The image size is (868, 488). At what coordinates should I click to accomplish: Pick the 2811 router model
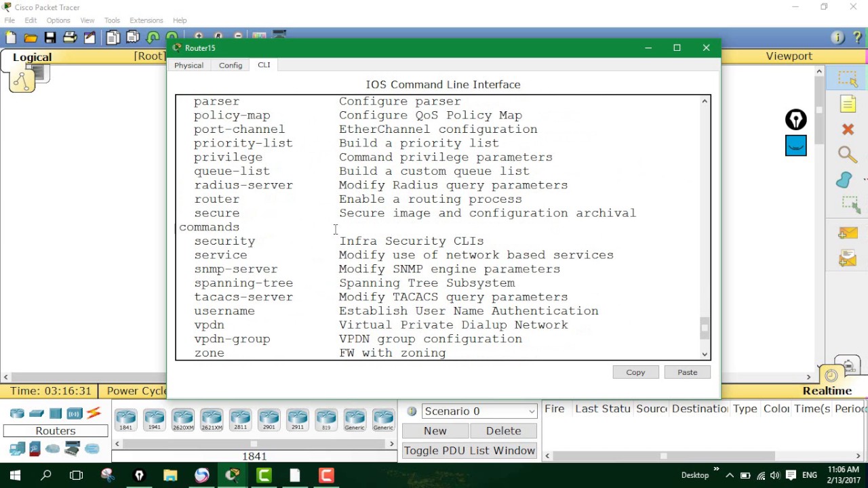240,420
